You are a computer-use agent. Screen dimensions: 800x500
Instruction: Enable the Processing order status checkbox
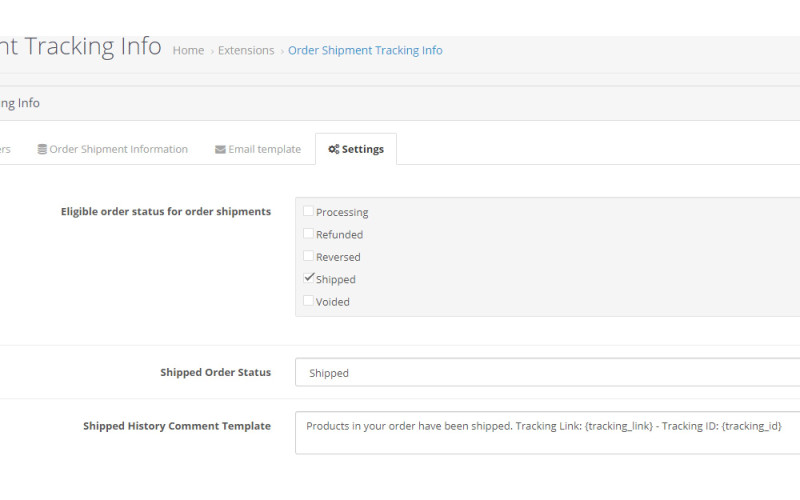coord(308,211)
